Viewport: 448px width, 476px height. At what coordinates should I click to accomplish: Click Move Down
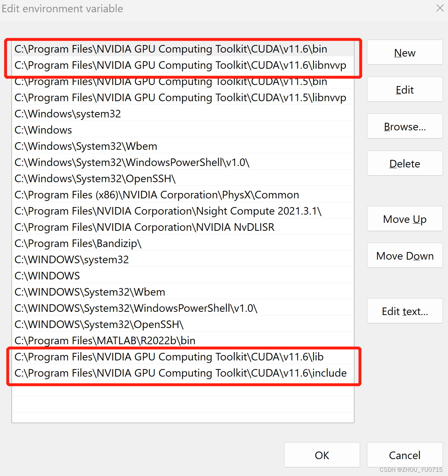[x=404, y=256]
